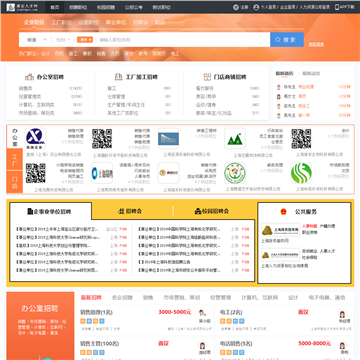Click the 注册 compass icon

pos(236,7)
